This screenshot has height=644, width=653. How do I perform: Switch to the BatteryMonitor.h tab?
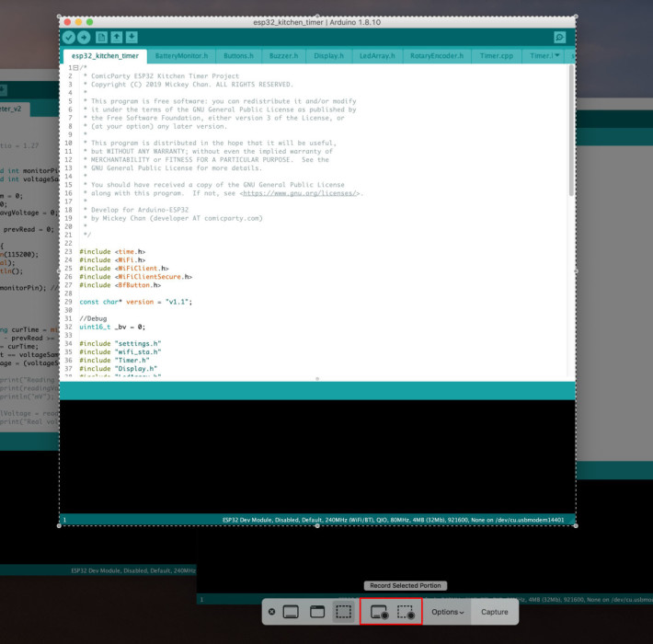[181, 56]
